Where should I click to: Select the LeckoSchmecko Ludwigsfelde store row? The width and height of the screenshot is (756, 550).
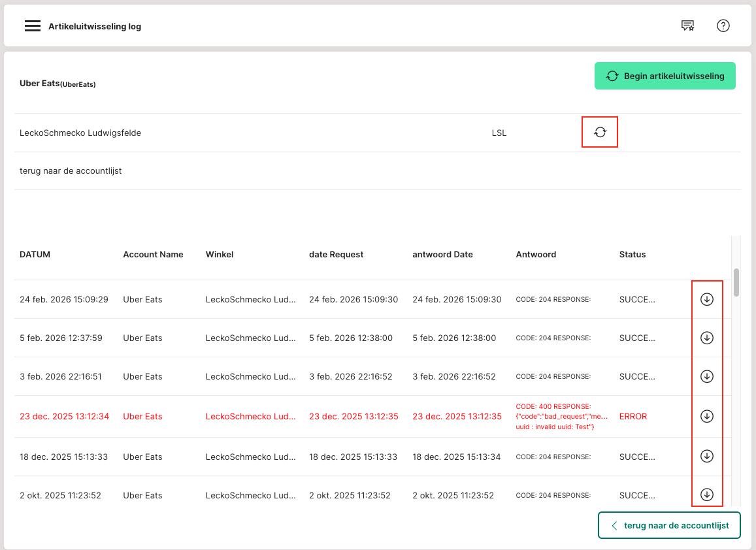point(80,133)
